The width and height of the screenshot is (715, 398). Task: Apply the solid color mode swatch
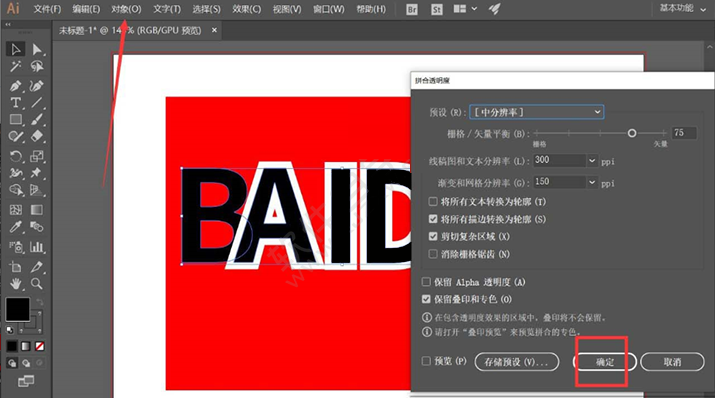tap(12, 346)
